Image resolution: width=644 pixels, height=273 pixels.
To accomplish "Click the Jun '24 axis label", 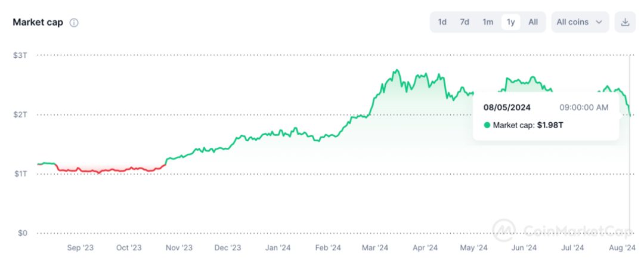I will [x=524, y=247].
